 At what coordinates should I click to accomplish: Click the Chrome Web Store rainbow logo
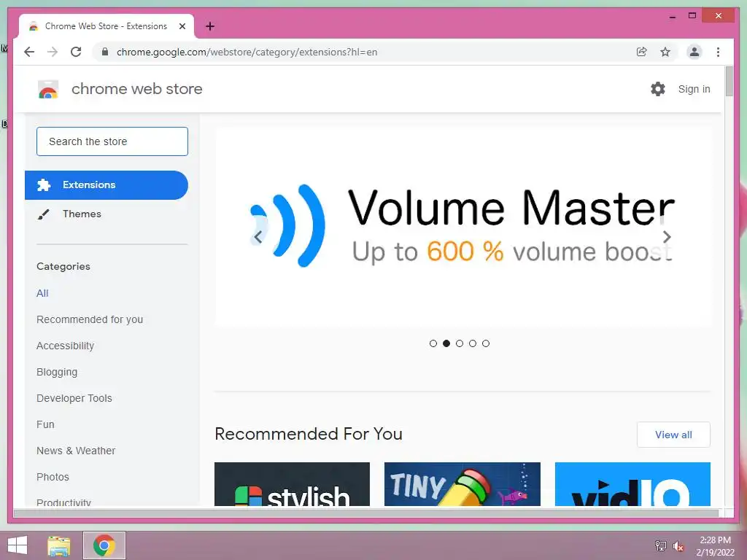[48, 89]
